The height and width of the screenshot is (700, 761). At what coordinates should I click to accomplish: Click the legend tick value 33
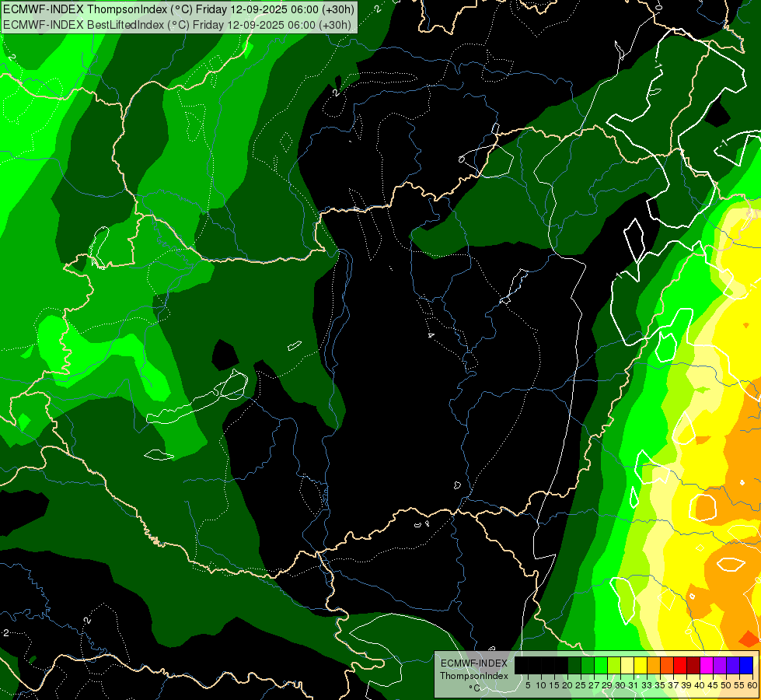(647, 685)
